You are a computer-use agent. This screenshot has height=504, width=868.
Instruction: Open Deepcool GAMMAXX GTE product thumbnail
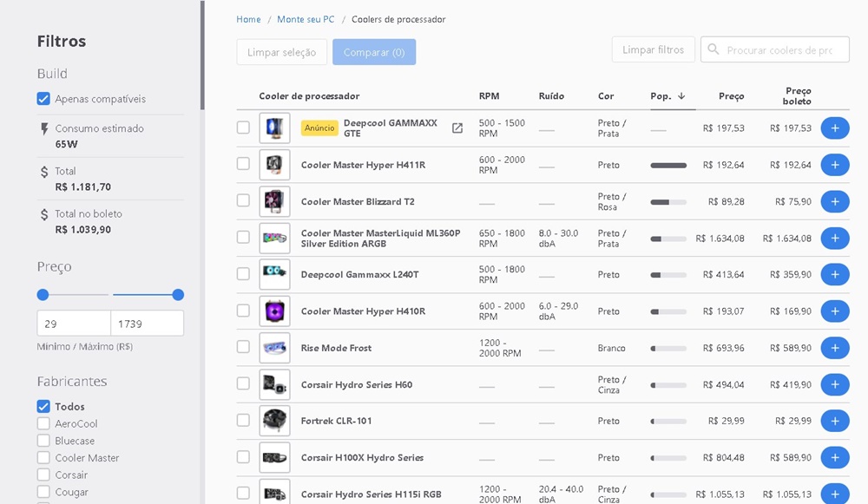click(x=274, y=128)
